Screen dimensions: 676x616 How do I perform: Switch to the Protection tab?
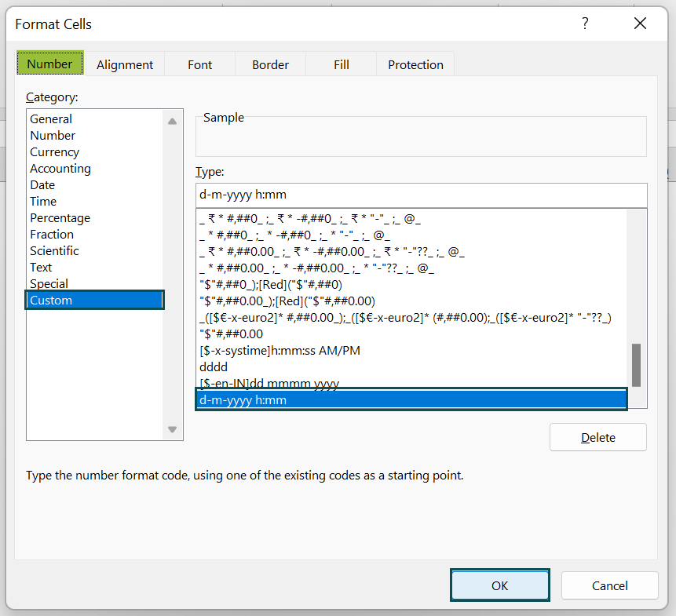415,64
